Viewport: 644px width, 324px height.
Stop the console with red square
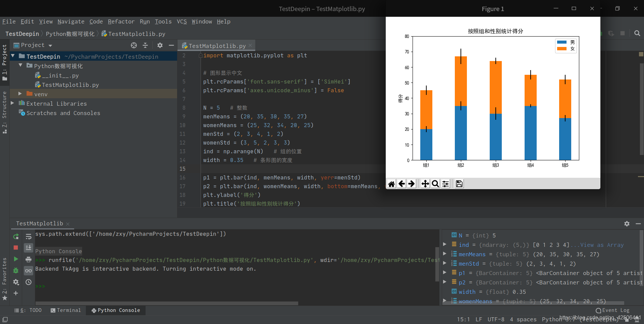16,248
